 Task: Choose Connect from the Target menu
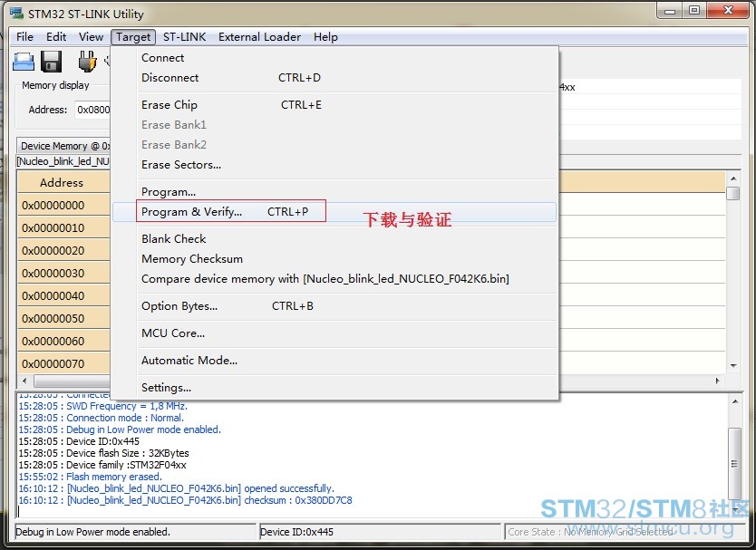pos(334,58)
